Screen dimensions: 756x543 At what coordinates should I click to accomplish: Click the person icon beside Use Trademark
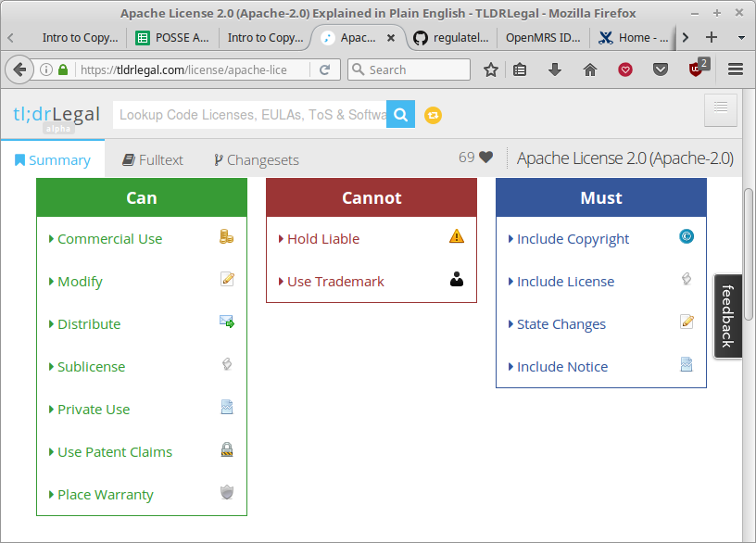[457, 279]
